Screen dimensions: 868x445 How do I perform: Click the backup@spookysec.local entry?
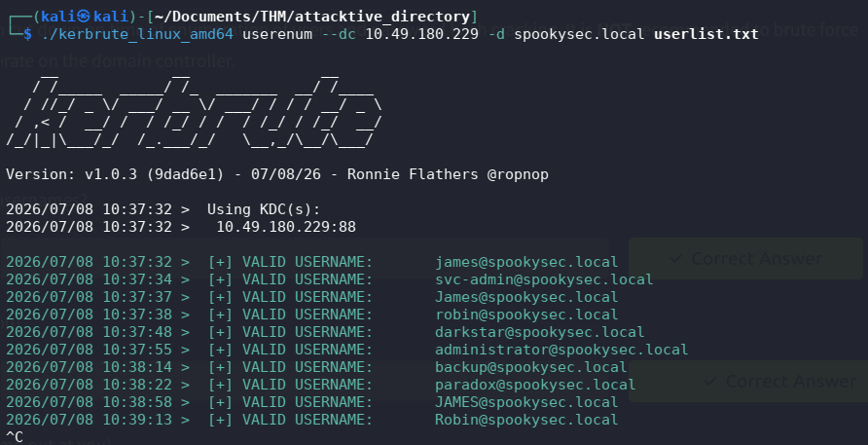[531, 367]
